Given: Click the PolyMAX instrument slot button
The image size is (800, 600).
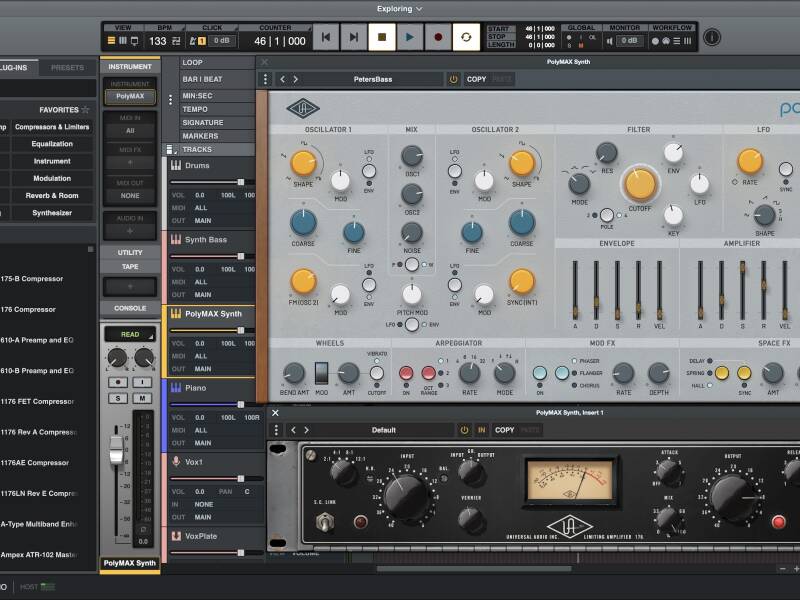Looking at the screenshot, I should click(x=130, y=97).
